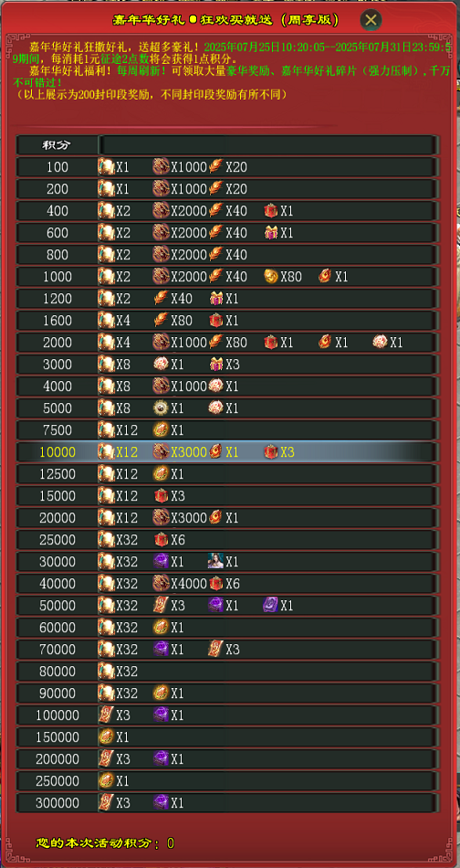Click the pink ribbon gift box in 600 row
Image resolution: width=460 pixels, height=868 pixels.
[270, 232]
